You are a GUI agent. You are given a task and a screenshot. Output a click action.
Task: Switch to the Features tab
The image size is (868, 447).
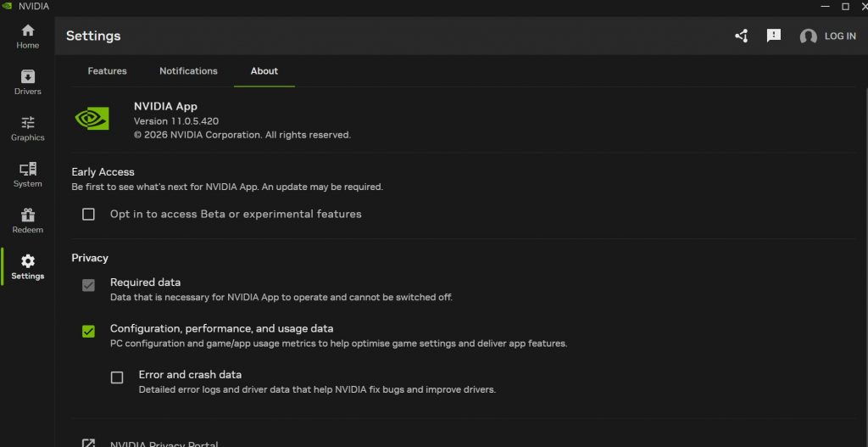(x=107, y=71)
